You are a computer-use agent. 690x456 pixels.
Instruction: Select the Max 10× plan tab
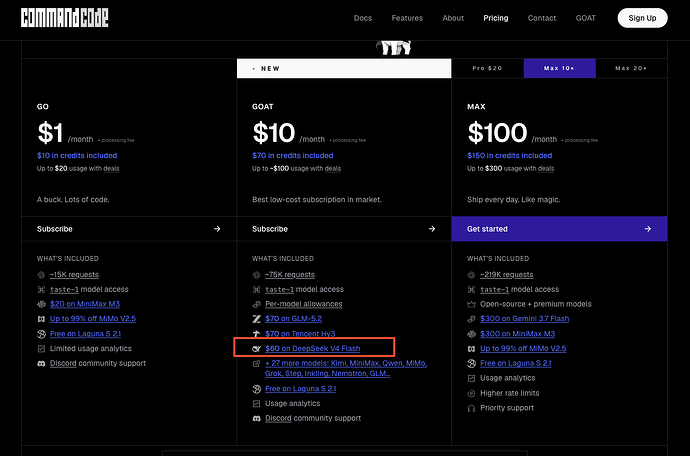559,68
